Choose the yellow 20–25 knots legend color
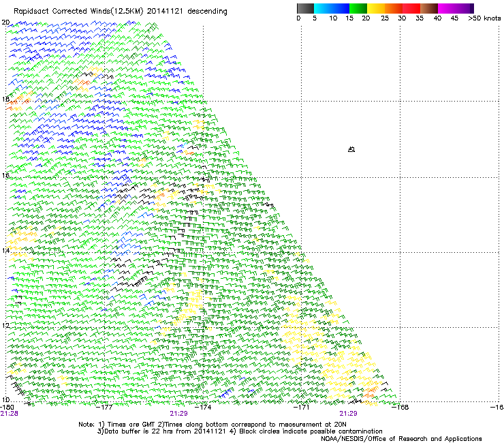The image size is (504, 443). pyautogui.click(x=376, y=8)
